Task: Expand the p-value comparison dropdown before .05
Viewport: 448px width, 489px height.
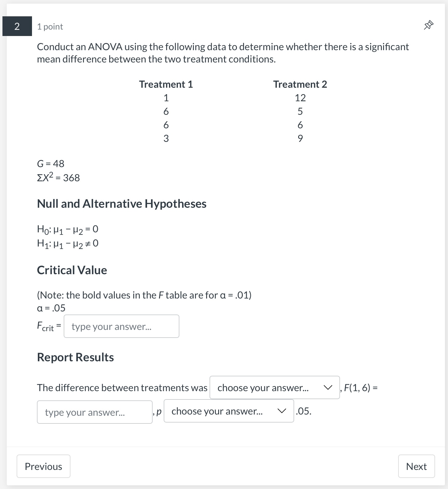Action: pyautogui.click(x=228, y=411)
